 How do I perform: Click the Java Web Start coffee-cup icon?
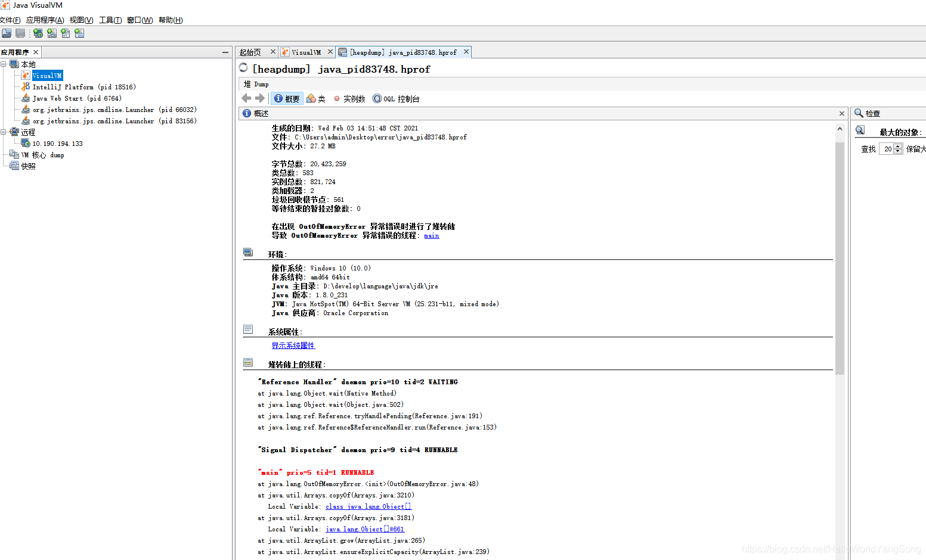point(26,98)
